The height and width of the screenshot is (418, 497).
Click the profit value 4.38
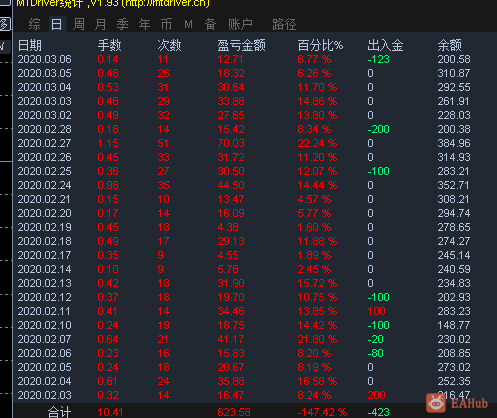point(228,227)
